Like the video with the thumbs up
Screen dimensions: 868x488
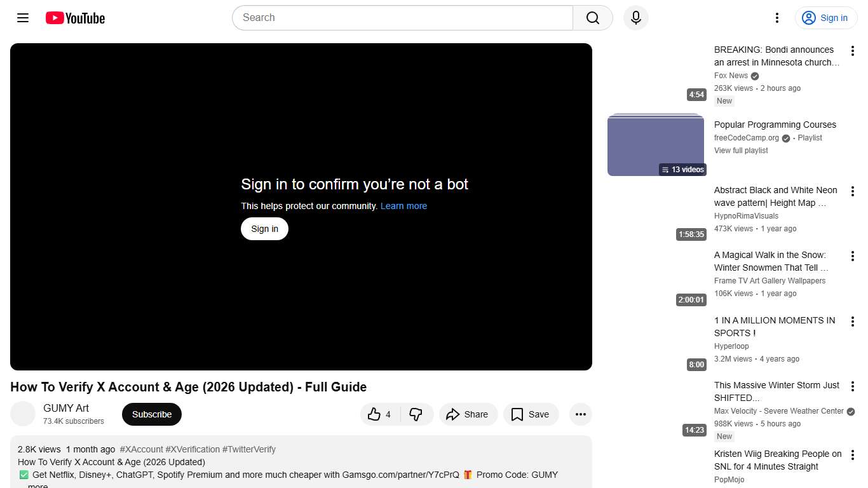click(375, 414)
